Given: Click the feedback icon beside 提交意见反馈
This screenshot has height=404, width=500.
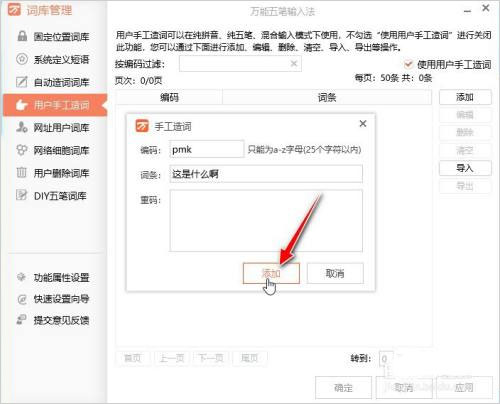Looking at the screenshot, I should (x=22, y=320).
